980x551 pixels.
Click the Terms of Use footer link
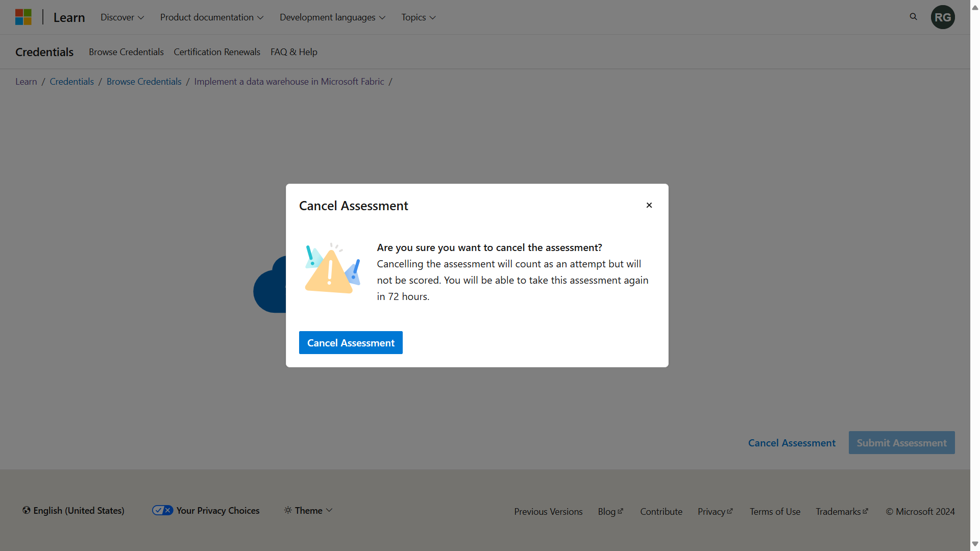pos(775,511)
